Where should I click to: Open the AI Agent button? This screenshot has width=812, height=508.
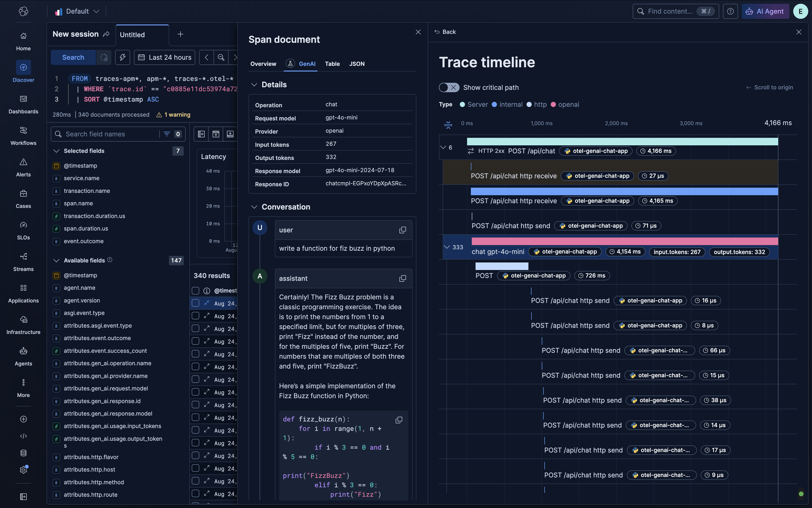[765, 12]
